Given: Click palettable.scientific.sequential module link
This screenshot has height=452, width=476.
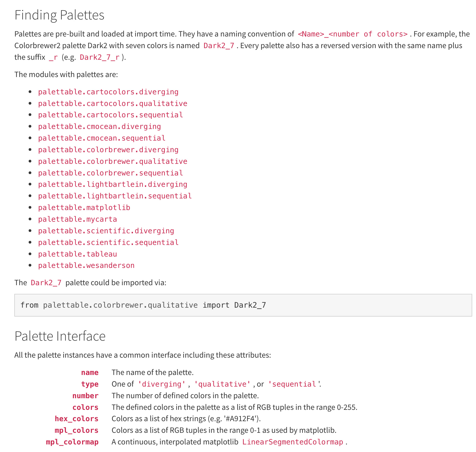Looking at the screenshot, I should click(108, 242).
